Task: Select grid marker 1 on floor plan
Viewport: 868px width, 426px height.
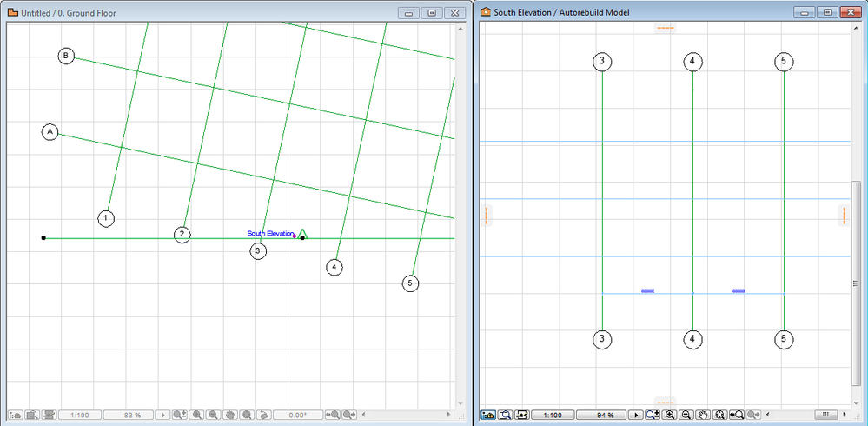Action: pyautogui.click(x=106, y=218)
